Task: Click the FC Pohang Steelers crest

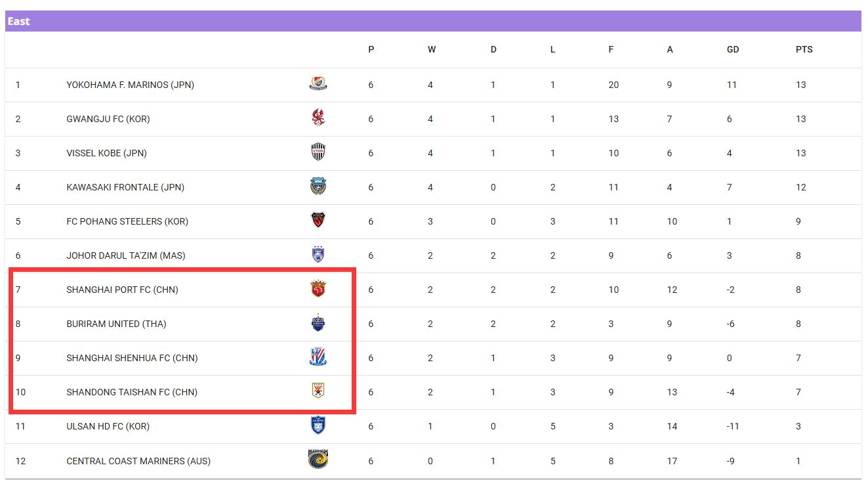Action: tap(318, 221)
